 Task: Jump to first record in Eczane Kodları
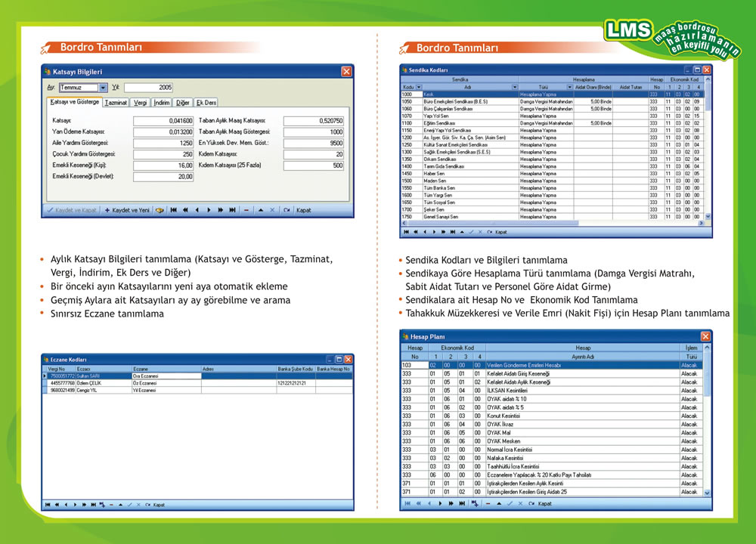coord(48,505)
